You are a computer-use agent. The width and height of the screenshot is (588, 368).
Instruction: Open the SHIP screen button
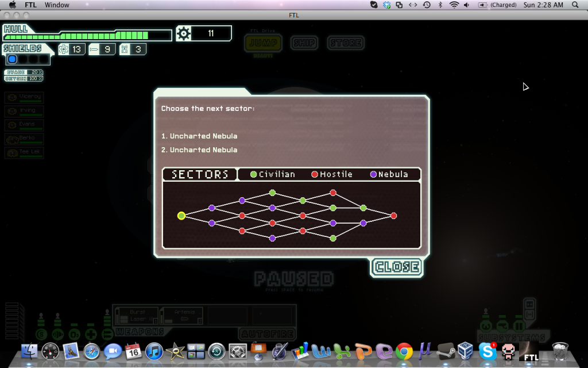coord(304,43)
